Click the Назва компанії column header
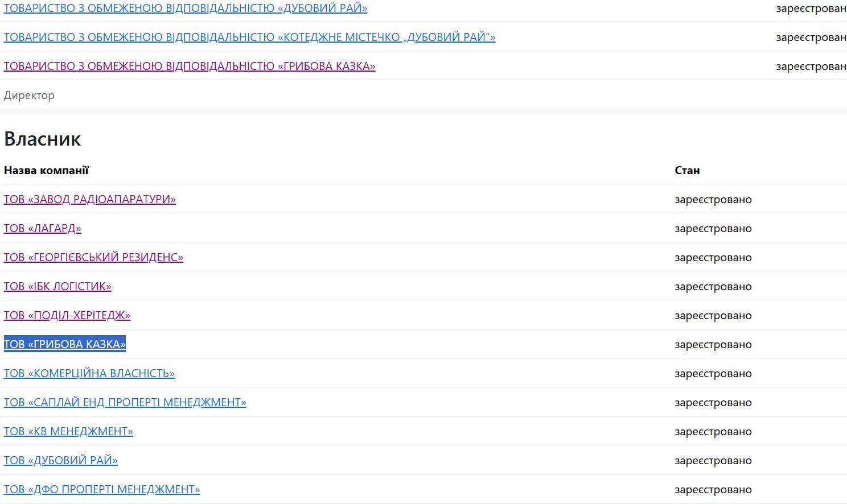 click(46, 170)
